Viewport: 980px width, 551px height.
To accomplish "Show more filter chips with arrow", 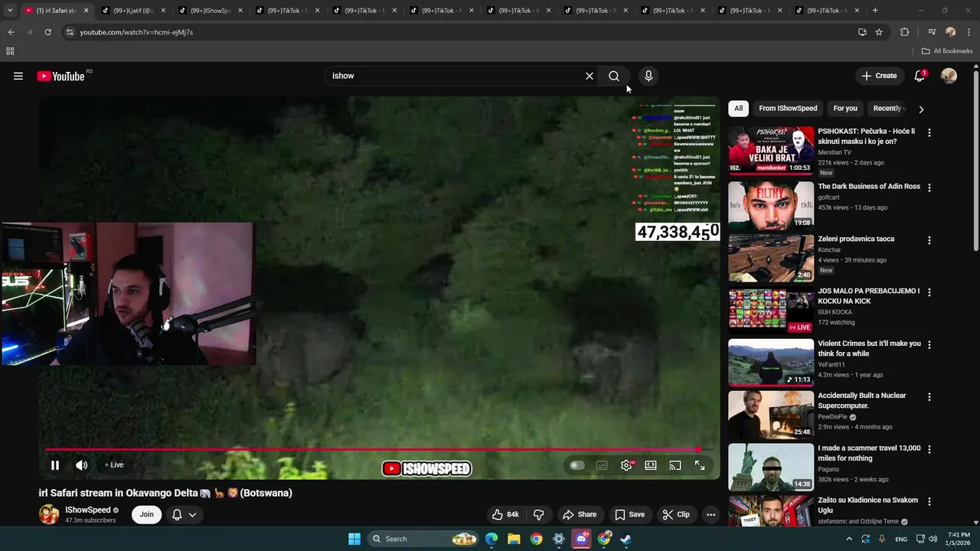I will [x=921, y=109].
